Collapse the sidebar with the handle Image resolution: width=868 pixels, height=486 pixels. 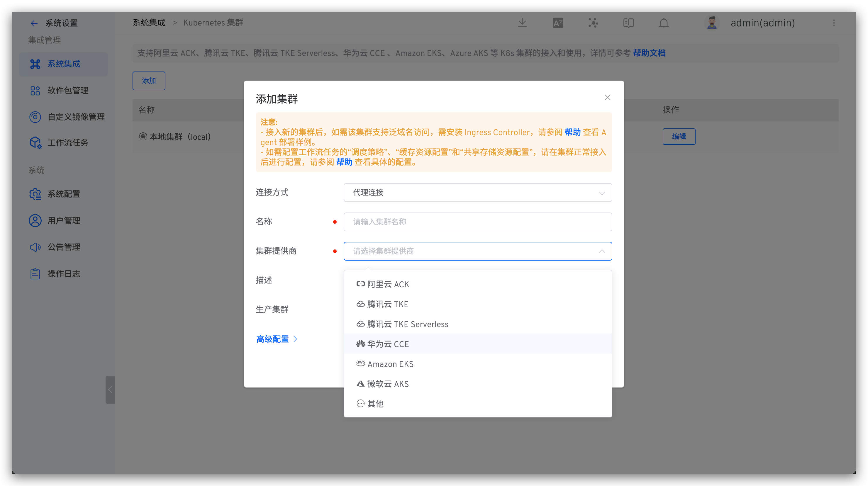click(110, 390)
